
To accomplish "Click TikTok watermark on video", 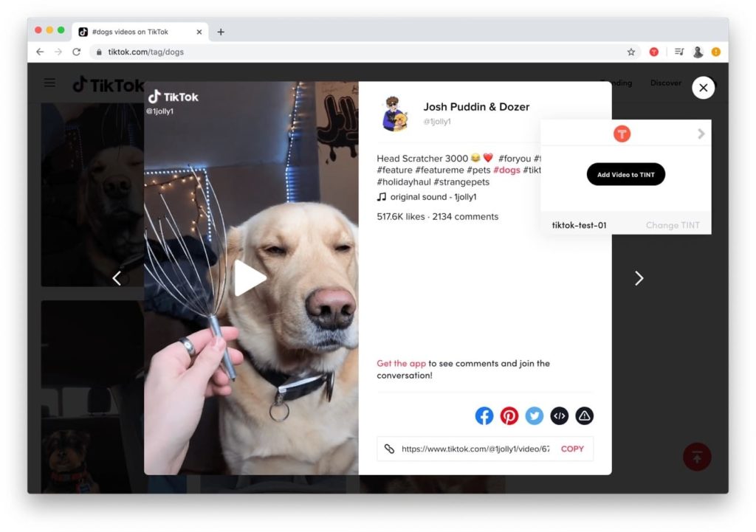I will tap(173, 97).
